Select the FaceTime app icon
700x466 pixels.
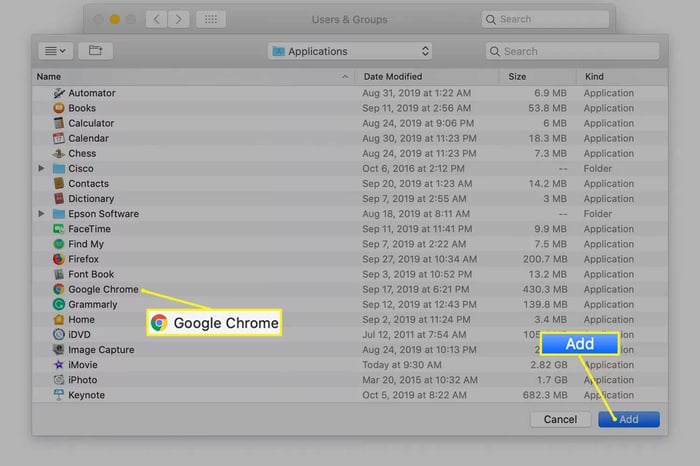click(59, 229)
